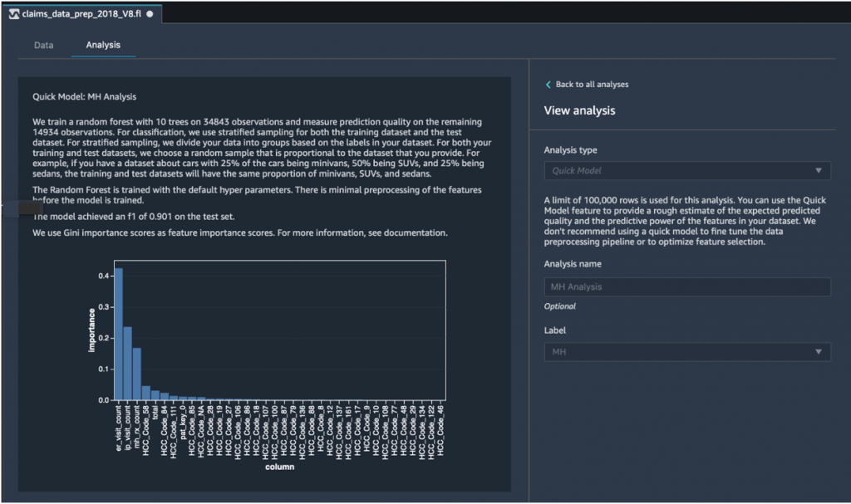Click the 'limit of 100,000 rows' description paragraph
The height and width of the screenshot is (504, 851).
pyautogui.click(x=685, y=221)
